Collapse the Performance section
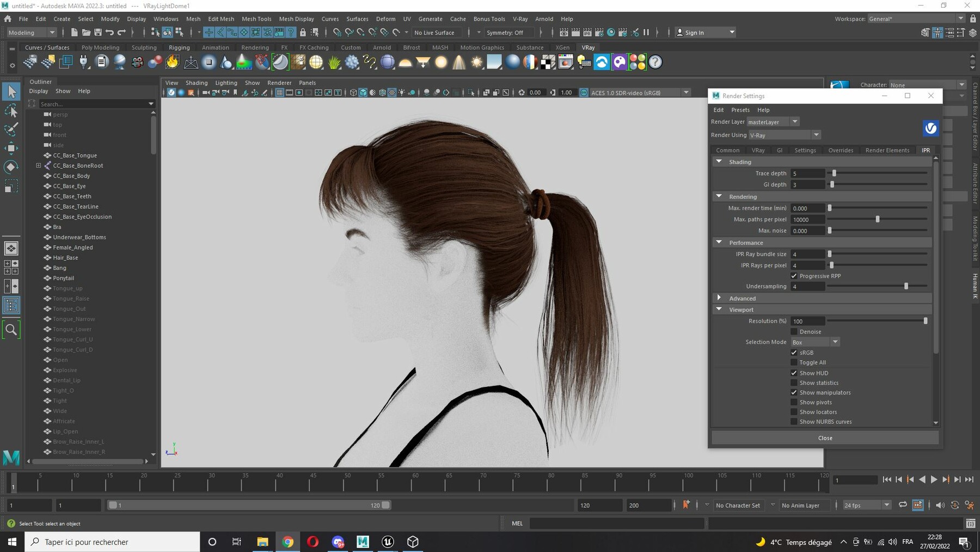The image size is (980, 552). pos(719,242)
